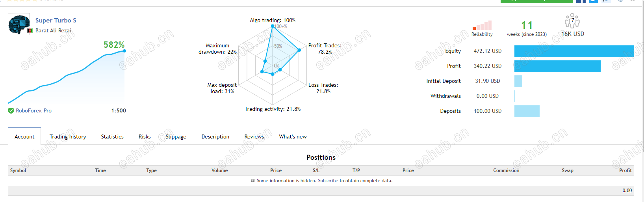Click the Super Turbo S signal title
644x202 pixels.
[x=56, y=21]
